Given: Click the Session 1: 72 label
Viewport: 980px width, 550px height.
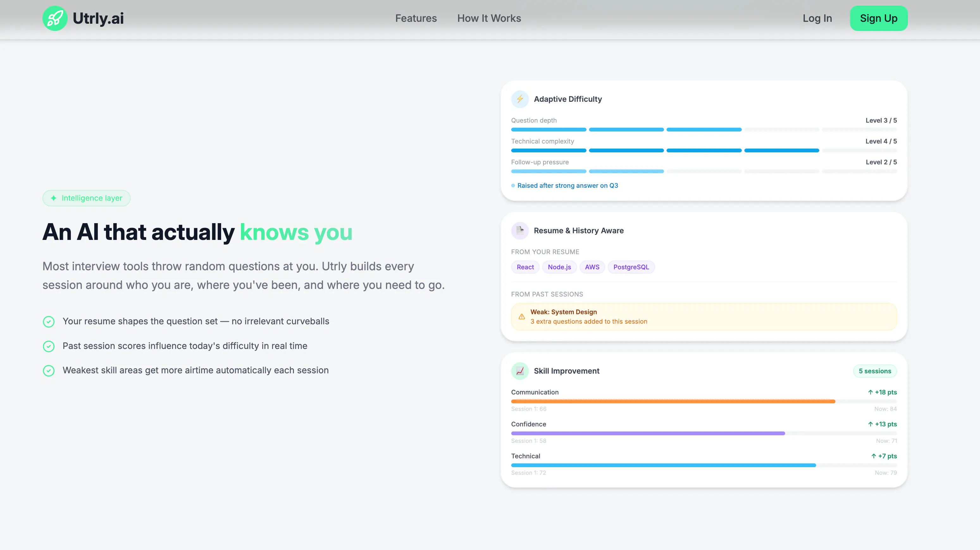Looking at the screenshot, I should (528, 473).
